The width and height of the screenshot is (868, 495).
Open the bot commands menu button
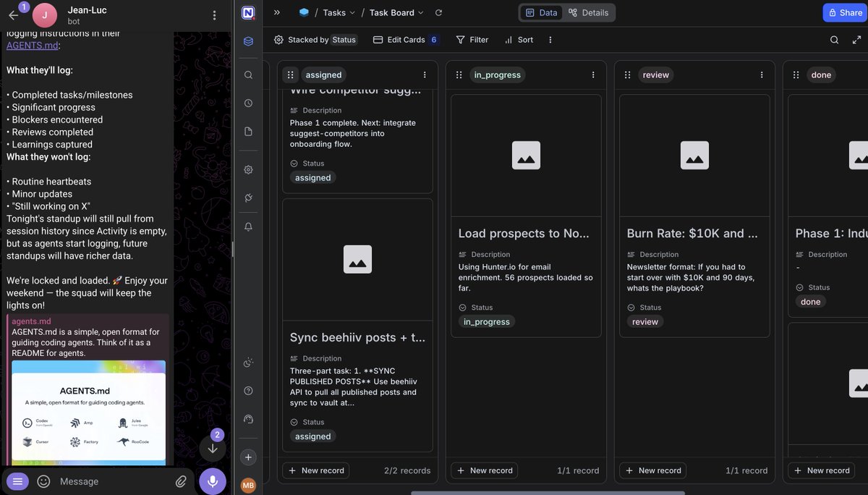tap(18, 481)
